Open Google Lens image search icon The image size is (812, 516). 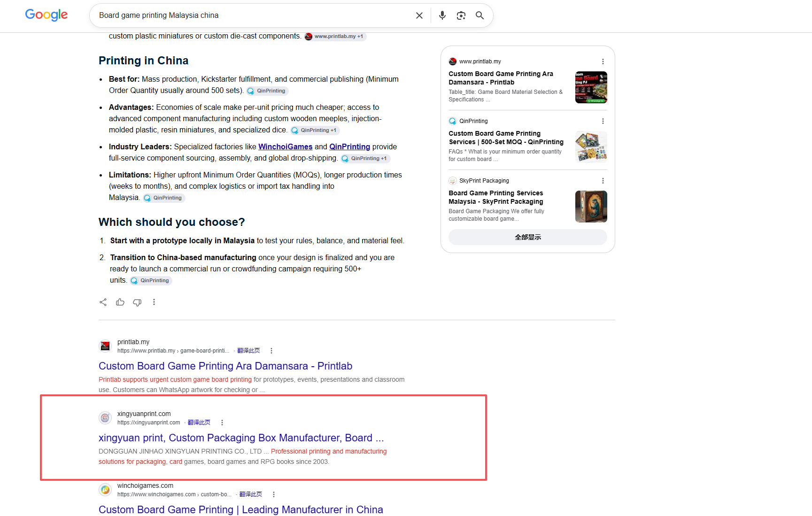click(461, 15)
